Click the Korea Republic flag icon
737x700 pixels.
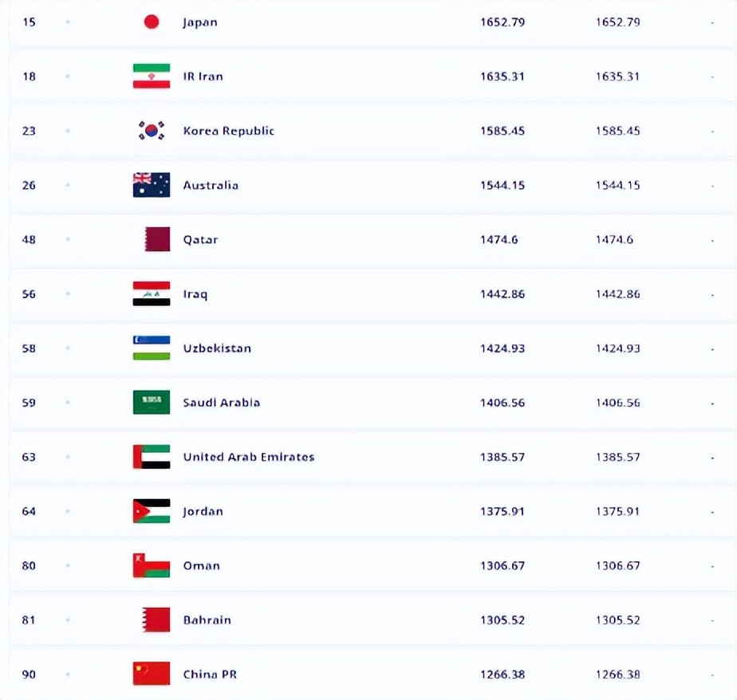pyautogui.click(x=152, y=131)
